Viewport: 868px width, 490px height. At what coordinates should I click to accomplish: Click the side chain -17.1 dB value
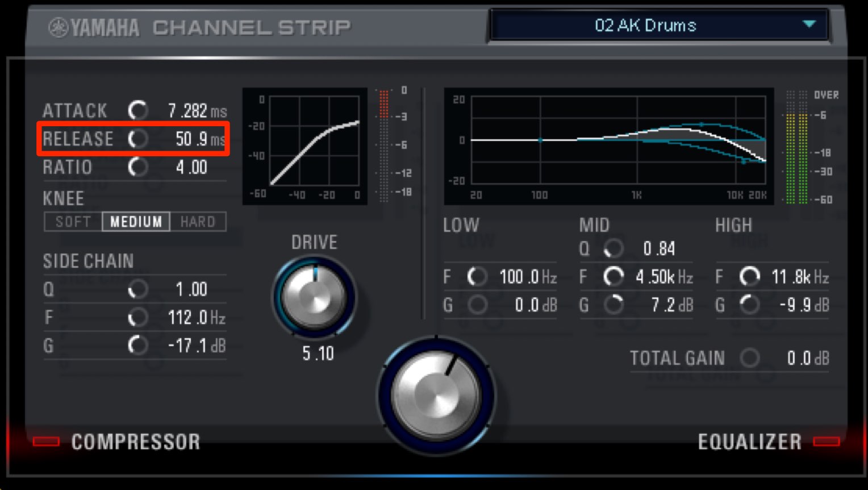(x=197, y=345)
